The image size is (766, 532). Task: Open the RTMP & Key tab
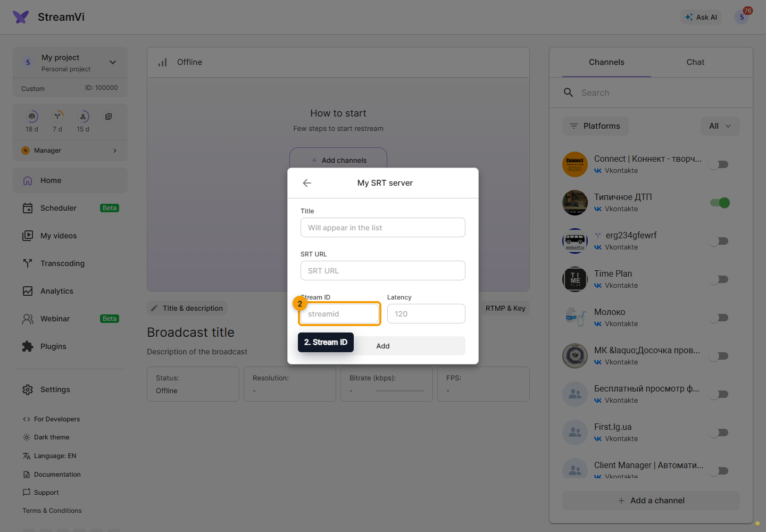pos(505,308)
